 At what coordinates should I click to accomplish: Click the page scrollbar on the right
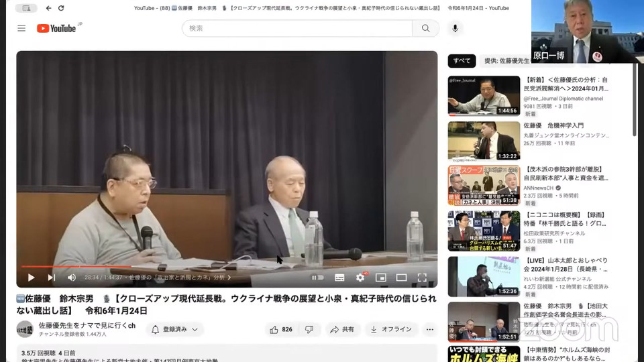pyautogui.click(x=635, y=100)
